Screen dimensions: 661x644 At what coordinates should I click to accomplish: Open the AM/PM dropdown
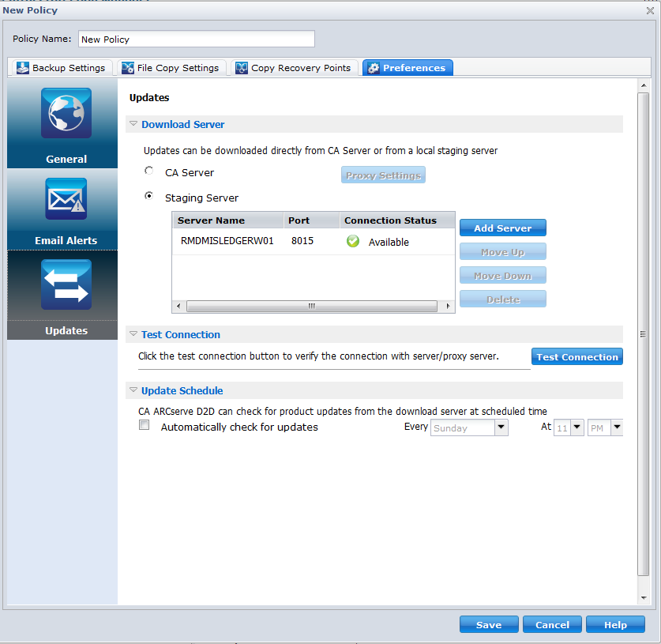point(615,427)
